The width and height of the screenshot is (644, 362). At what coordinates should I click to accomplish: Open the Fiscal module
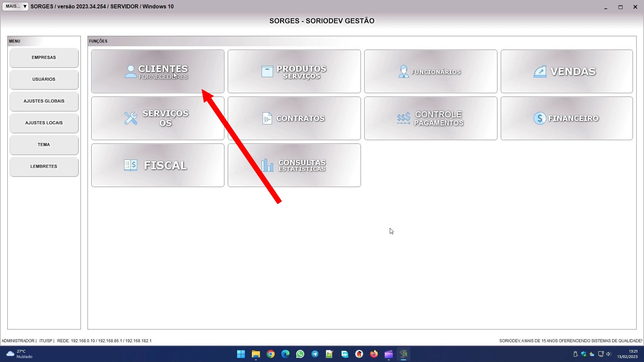[158, 165]
